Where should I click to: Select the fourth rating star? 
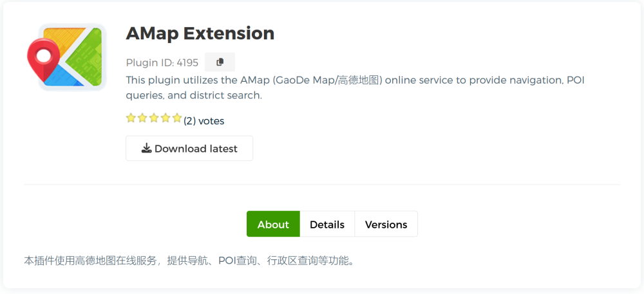click(x=166, y=118)
